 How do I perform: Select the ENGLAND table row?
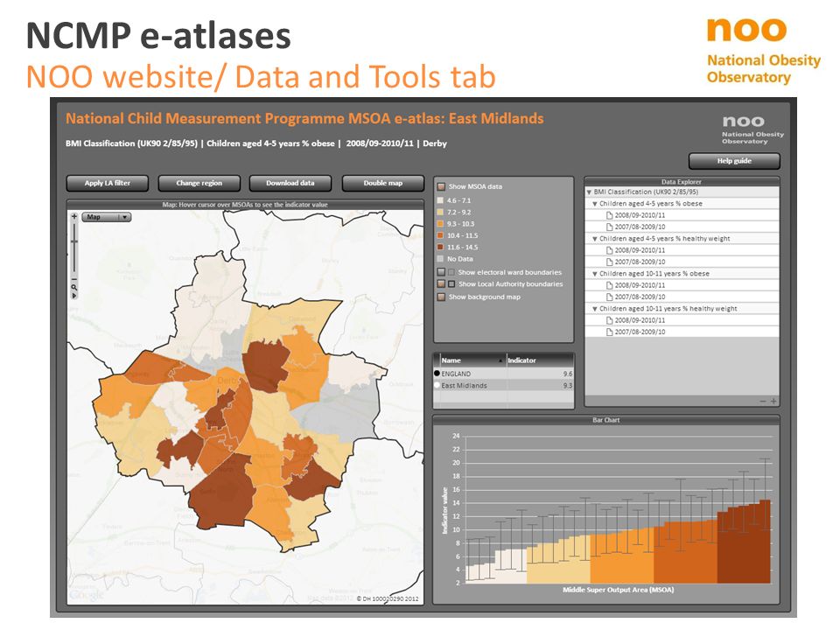pyautogui.click(x=503, y=374)
